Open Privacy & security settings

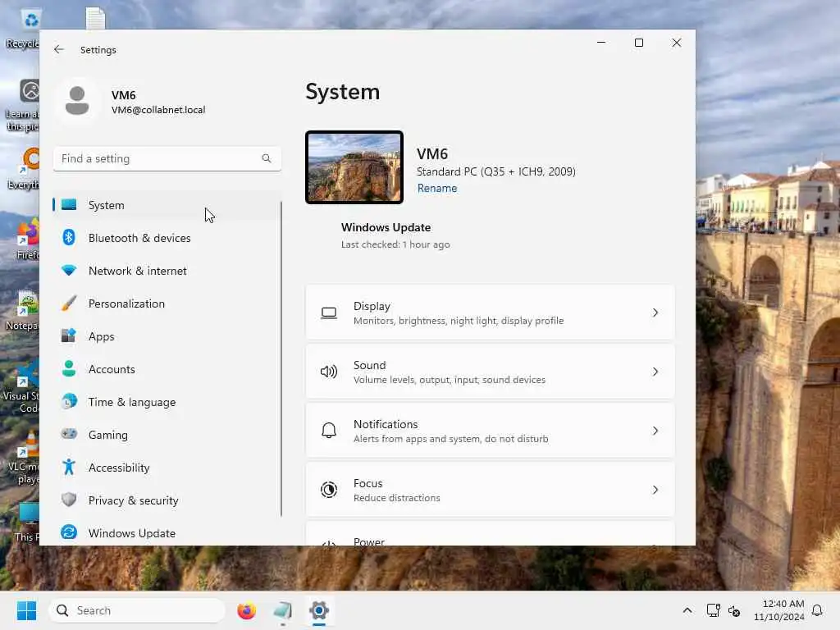point(167,500)
